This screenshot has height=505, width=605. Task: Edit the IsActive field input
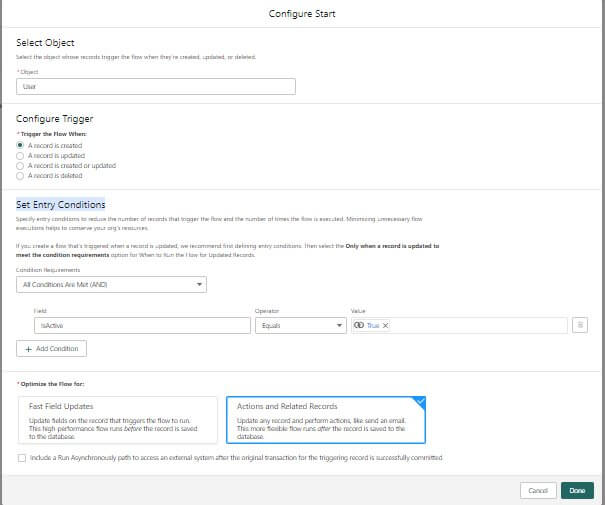pos(141,325)
